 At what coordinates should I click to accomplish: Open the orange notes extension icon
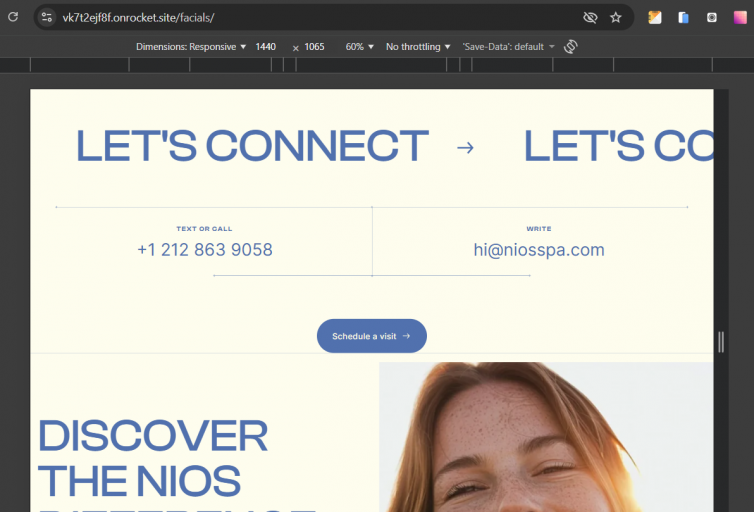[654, 18]
